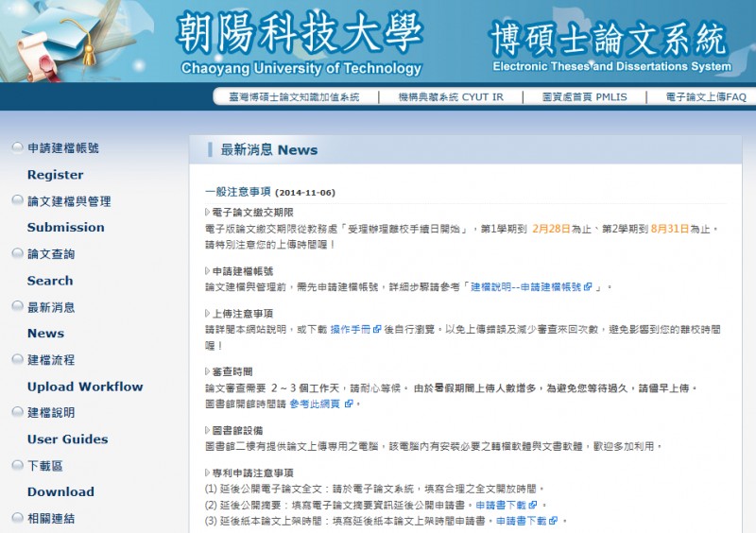Click the 最新消息 News section heading
Viewport: 756px width, 533px height.
(x=269, y=150)
